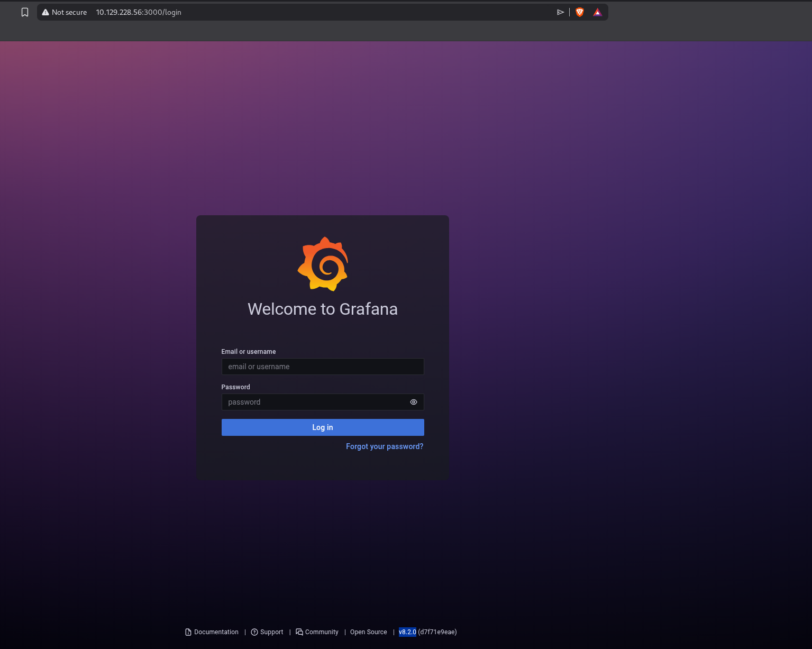The height and width of the screenshot is (649, 812).
Task: Click the Support question mark icon
Action: (x=254, y=632)
